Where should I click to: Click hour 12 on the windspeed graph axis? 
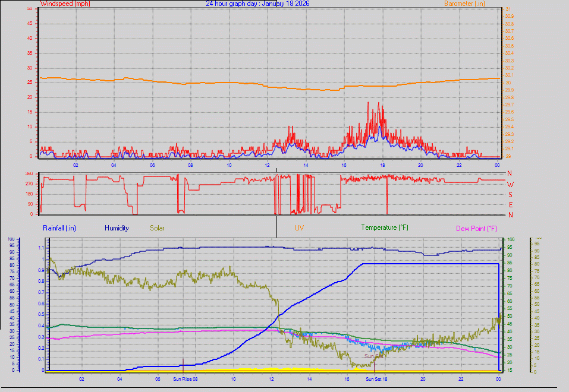267,165
